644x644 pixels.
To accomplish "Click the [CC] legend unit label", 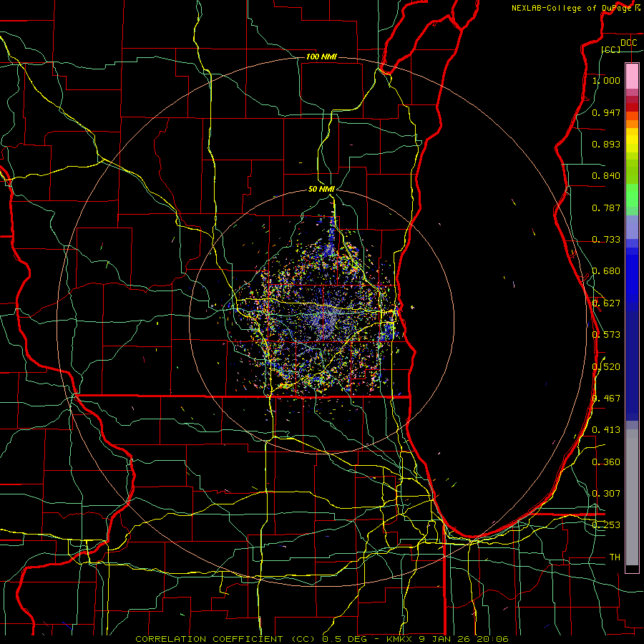I will click(x=611, y=49).
